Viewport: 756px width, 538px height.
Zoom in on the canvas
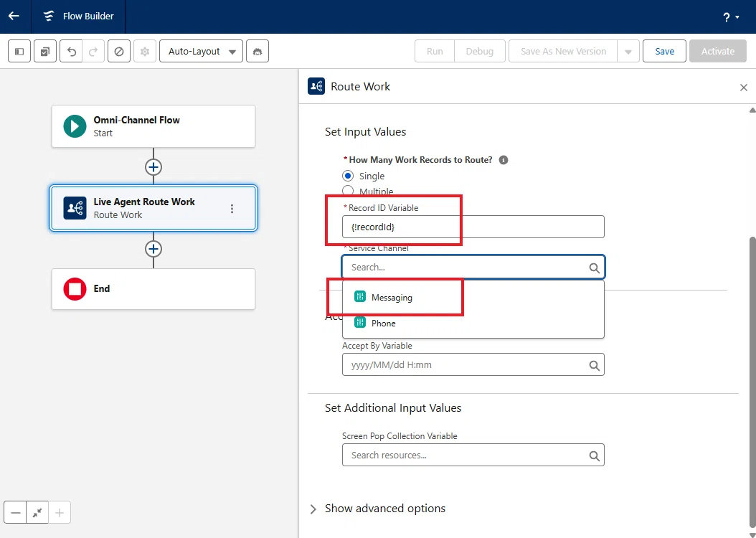pos(60,512)
